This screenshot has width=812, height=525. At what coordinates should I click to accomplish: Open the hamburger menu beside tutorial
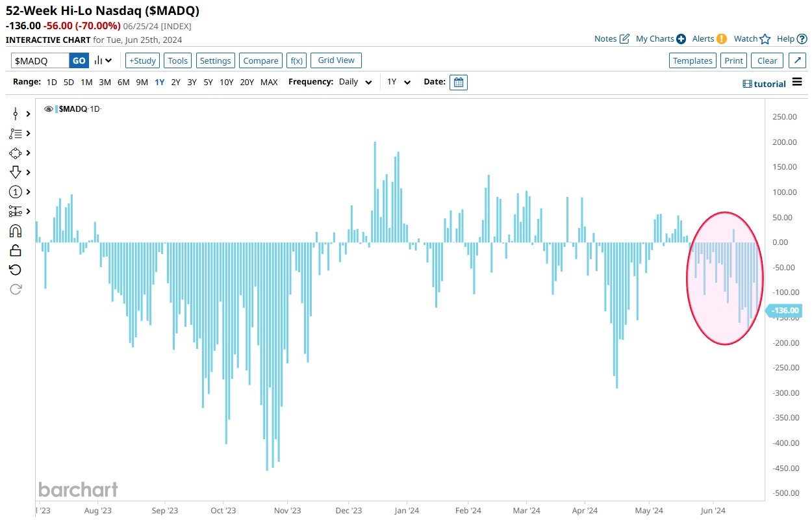(797, 83)
